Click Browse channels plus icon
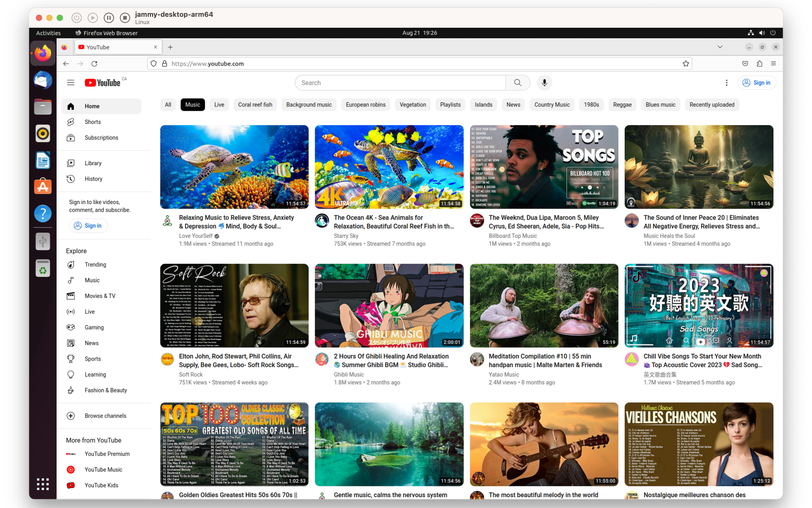Screen dimensions: 812x508 tap(70, 416)
